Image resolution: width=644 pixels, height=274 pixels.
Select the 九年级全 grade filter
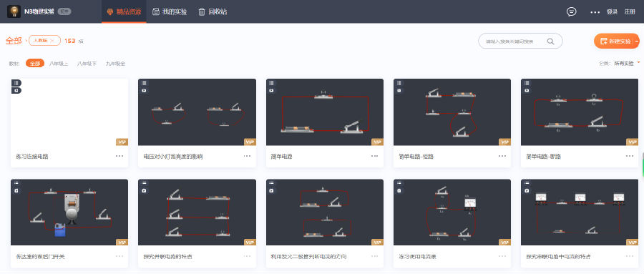tap(115, 64)
